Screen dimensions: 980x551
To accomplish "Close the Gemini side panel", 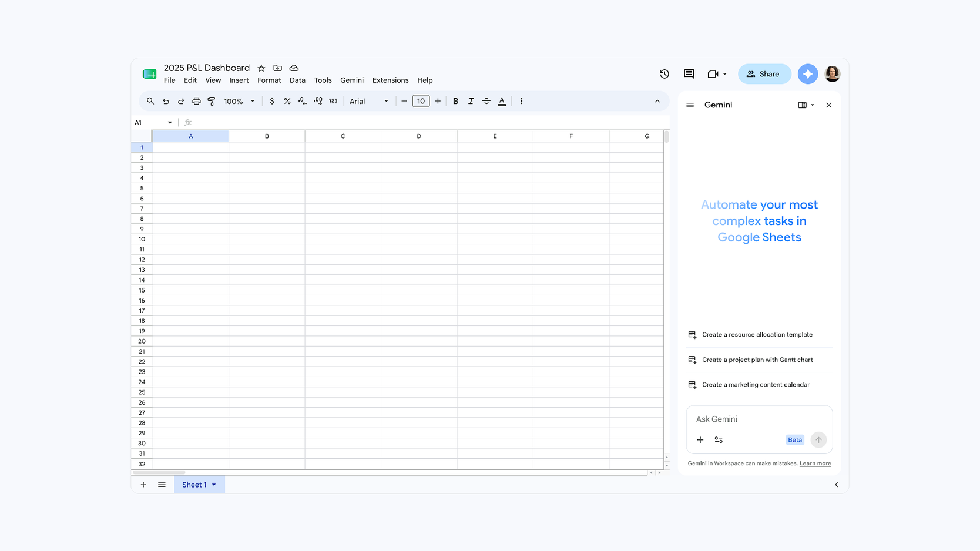I will [829, 105].
